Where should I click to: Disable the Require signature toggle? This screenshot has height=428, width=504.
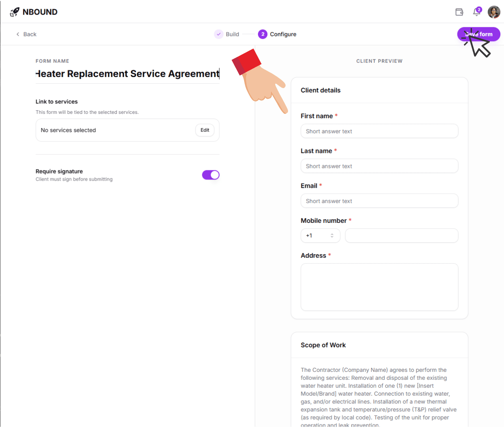pyautogui.click(x=211, y=175)
